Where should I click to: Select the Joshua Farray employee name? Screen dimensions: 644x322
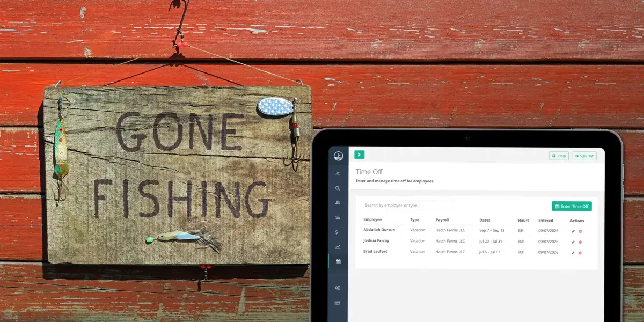[x=376, y=240]
